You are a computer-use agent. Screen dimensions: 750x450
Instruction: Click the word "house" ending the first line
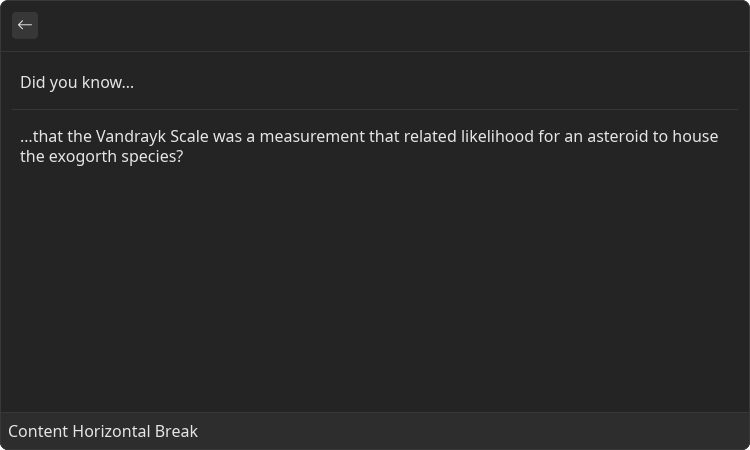click(x=695, y=137)
